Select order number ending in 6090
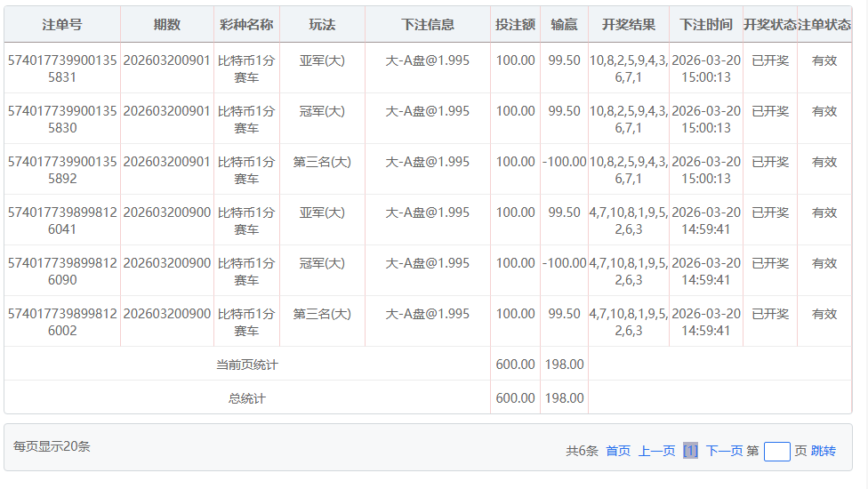This screenshot has height=489, width=868. [61, 271]
